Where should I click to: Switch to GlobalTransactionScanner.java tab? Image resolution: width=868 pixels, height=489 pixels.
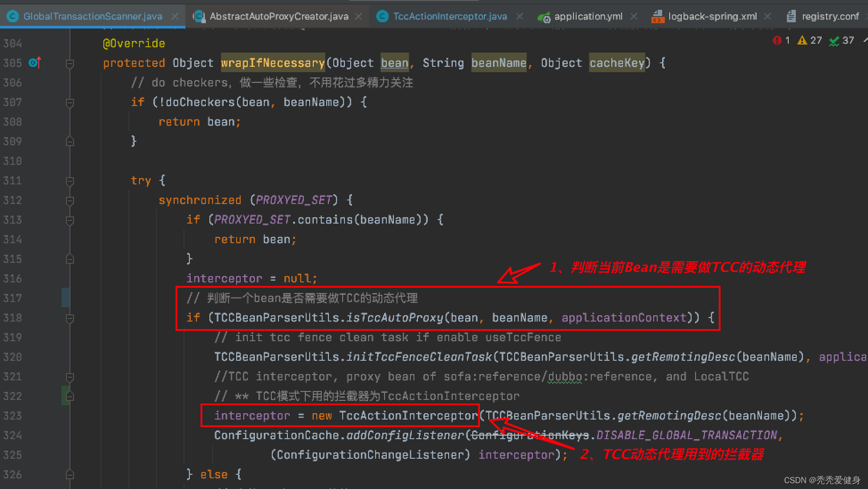[x=93, y=16]
